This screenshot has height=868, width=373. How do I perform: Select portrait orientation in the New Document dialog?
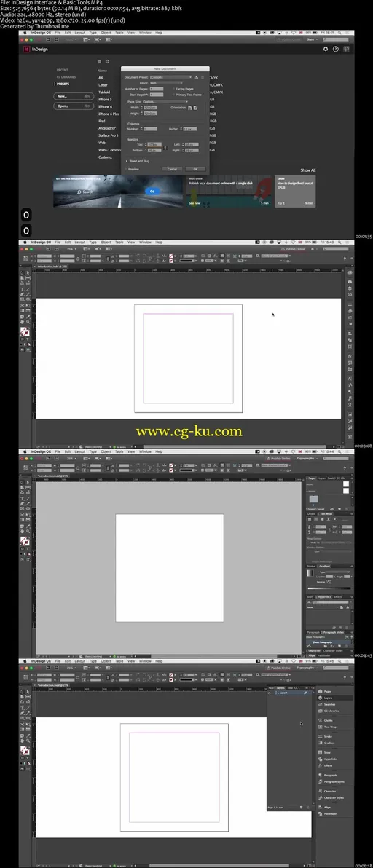pyautogui.click(x=190, y=108)
